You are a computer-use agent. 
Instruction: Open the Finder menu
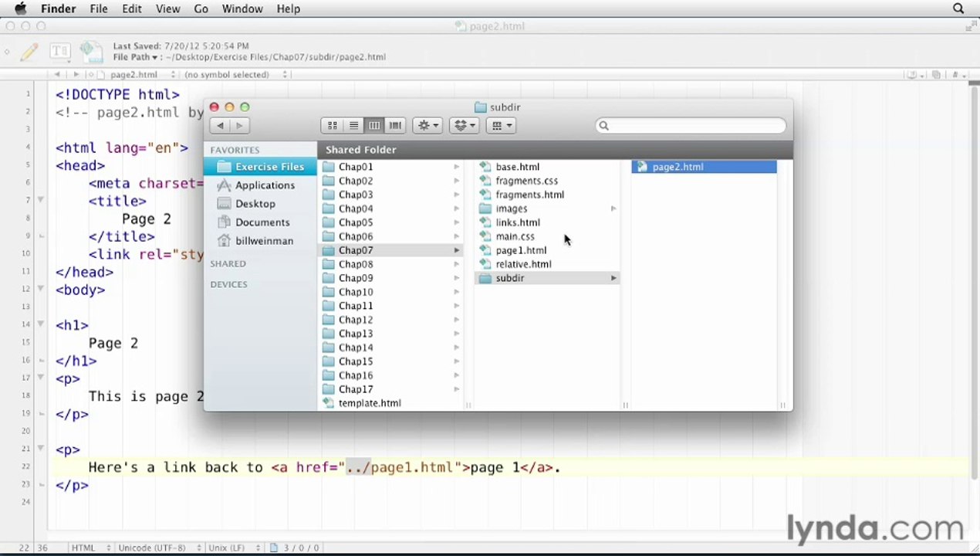(x=58, y=8)
